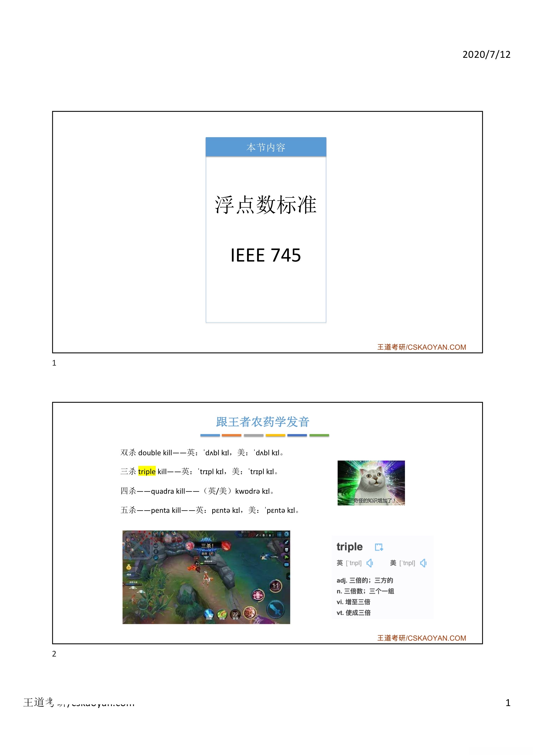Tap the large basic attack button in game

(276, 609)
